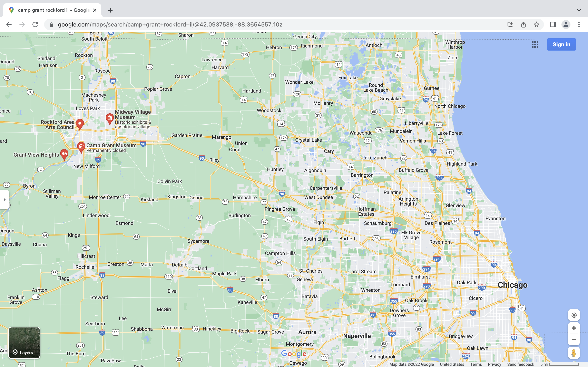
Task: Zoom in on the map
Action: [574, 328]
